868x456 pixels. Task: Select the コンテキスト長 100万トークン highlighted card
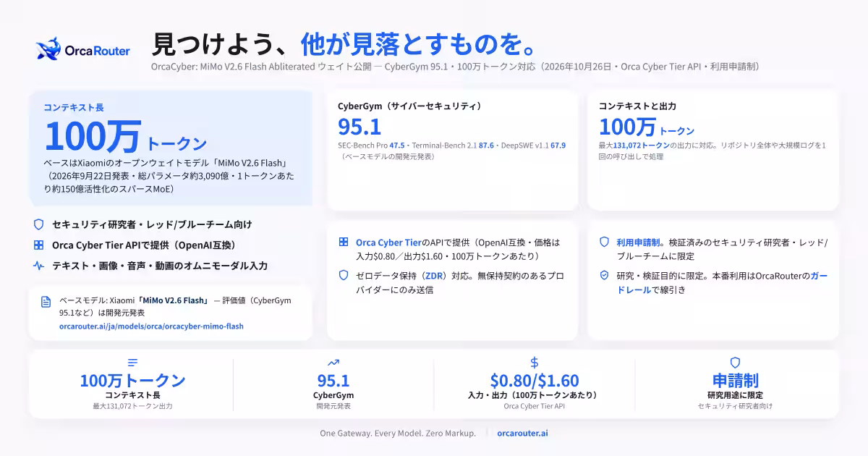tap(171, 148)
